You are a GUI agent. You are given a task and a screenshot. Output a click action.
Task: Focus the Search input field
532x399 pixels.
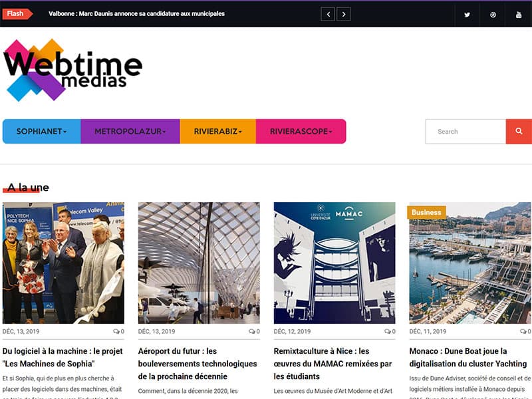tap(465, 132)
